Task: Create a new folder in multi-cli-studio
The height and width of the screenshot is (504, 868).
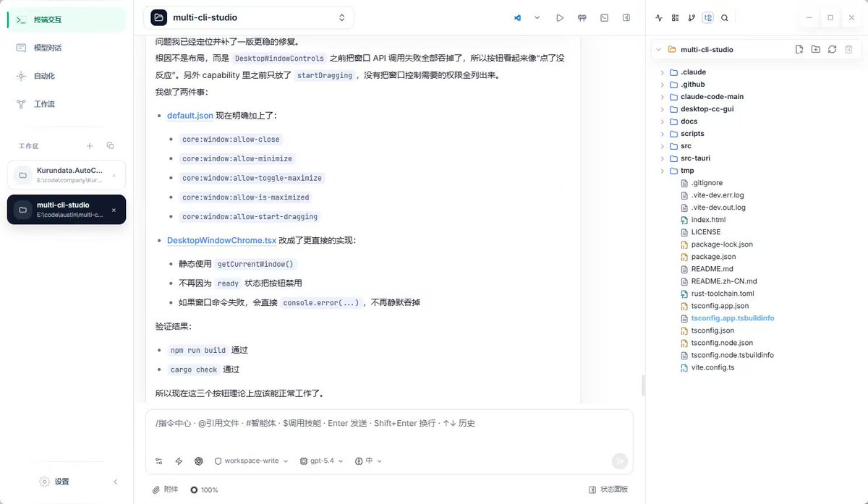Action: [x=816, y=49]
